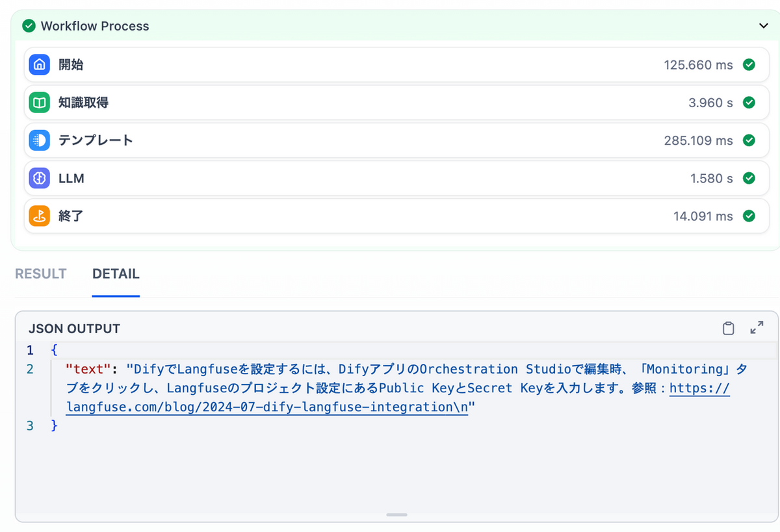The width and height of the screenshot is (780, 532).
Task: Click line number 2 in JSON editor
Action: (30, 369)
